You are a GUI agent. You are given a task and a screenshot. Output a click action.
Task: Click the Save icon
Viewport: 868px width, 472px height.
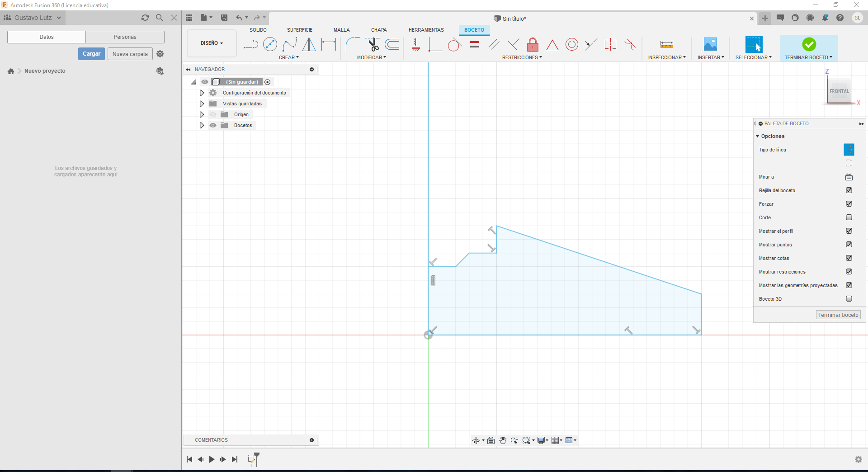[x=224, y=18]
